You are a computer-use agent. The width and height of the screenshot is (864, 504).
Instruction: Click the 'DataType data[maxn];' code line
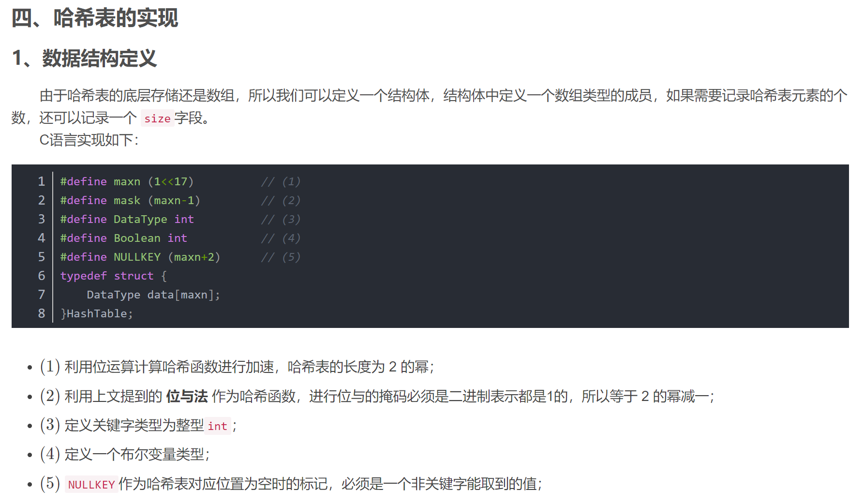153,295
